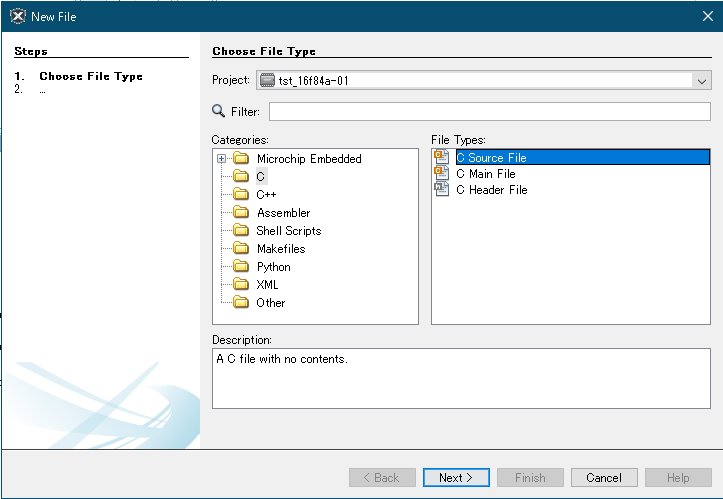
Task: Select the XML category
Action: point(267,285)
